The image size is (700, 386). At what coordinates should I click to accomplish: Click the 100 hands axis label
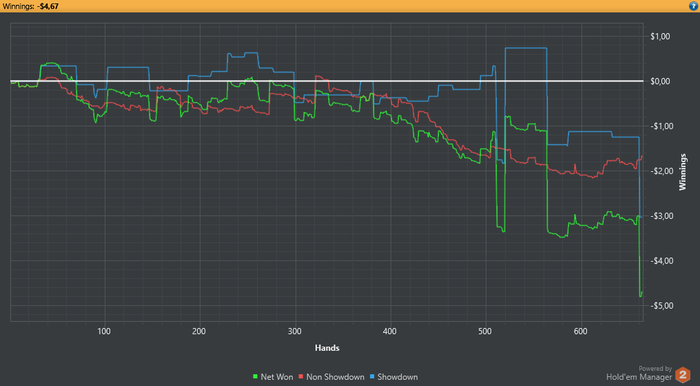tap(104, 332)
